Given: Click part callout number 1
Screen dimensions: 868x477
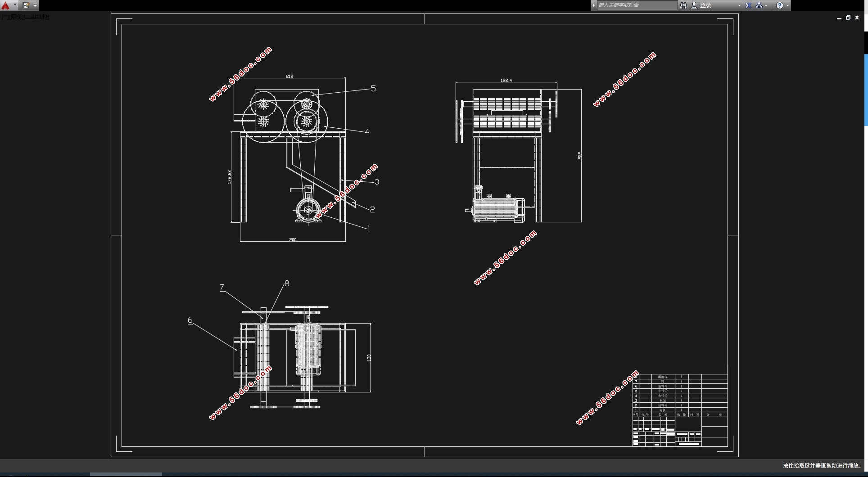Looking at the screenshot, I should [369, 229].
